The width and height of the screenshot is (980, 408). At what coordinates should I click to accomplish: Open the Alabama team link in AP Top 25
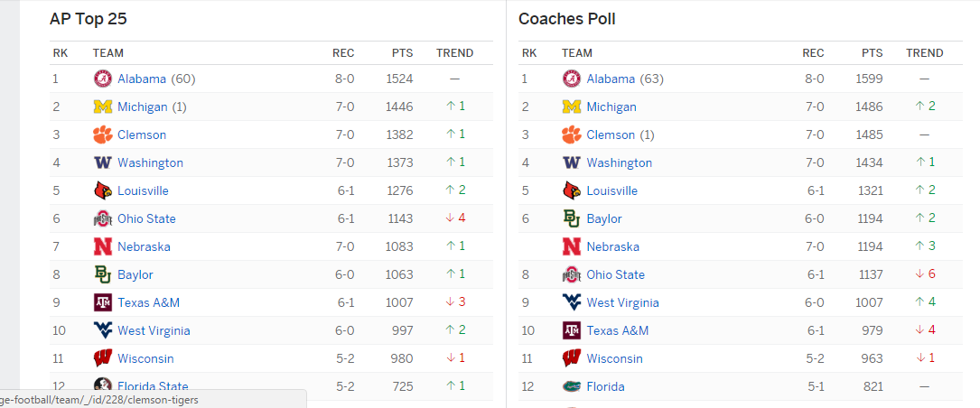point(142,79)
